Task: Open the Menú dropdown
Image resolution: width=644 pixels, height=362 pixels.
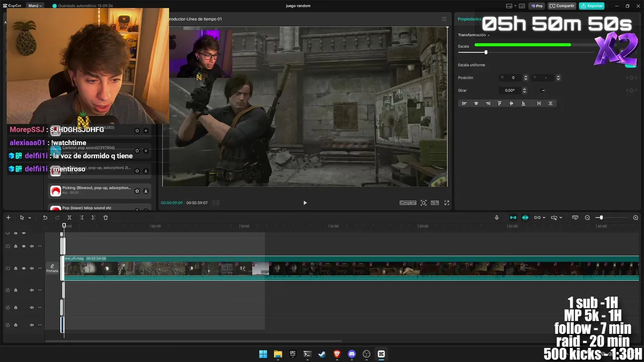Action: point(35,6)
